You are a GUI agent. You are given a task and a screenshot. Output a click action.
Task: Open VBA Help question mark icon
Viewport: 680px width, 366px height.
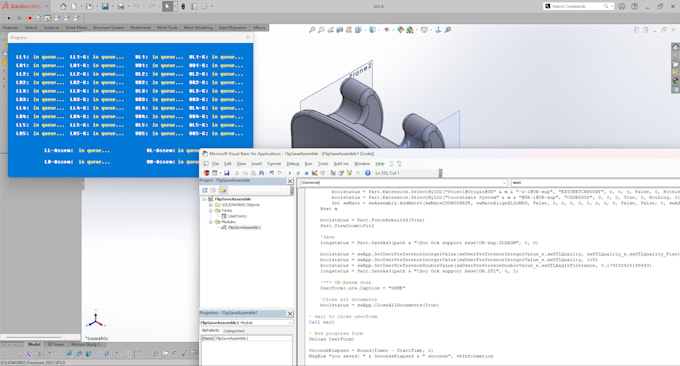[x=368, y=173]
